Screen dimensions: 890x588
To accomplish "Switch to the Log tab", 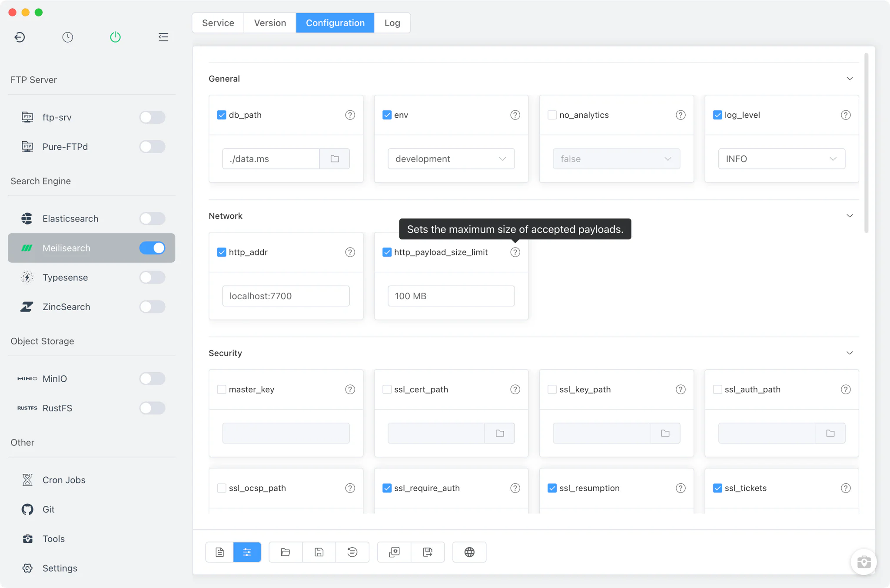I will coord(392,23).
